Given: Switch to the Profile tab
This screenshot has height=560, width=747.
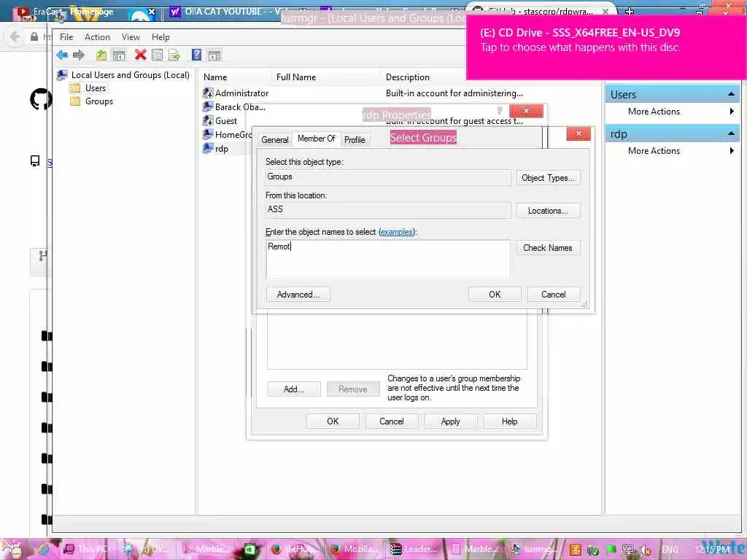Looking at the screenshot, I should 355,139.
